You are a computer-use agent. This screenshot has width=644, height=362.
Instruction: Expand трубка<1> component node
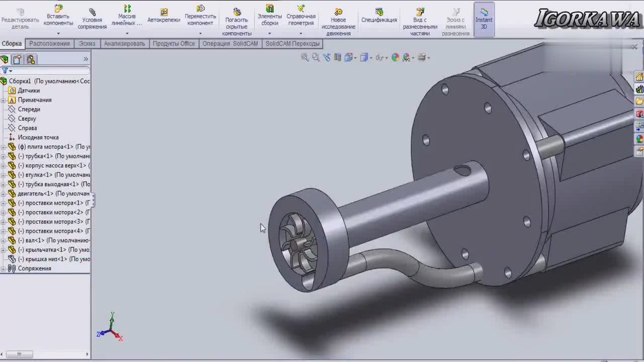tap(3, 156)
